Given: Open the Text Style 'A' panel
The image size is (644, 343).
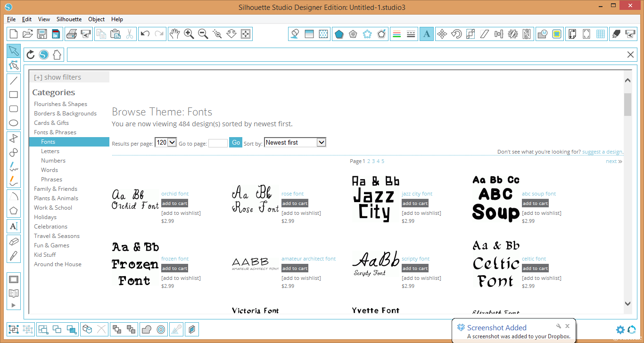Looking at the screenshot, I should click(x=427, y=34).
